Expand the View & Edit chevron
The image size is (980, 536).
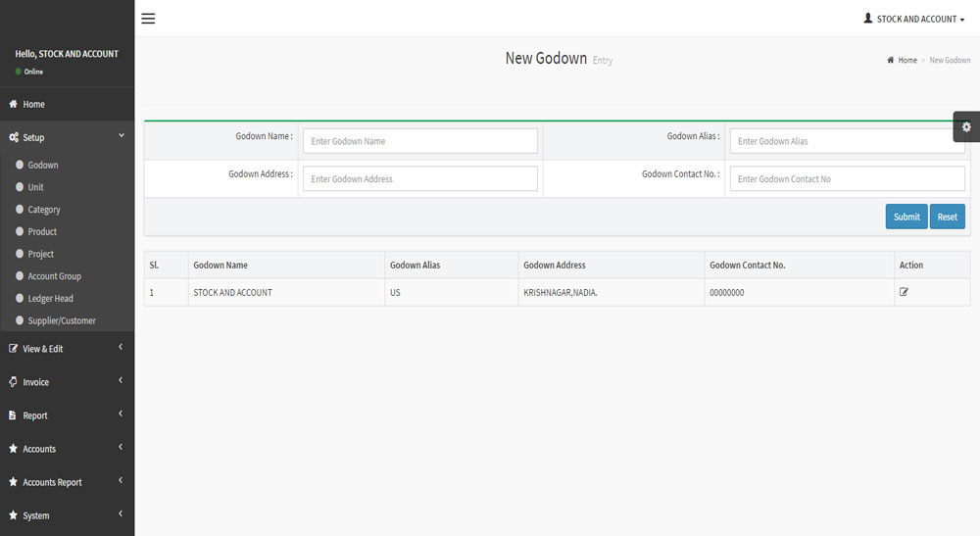click(x=121, y=347)
